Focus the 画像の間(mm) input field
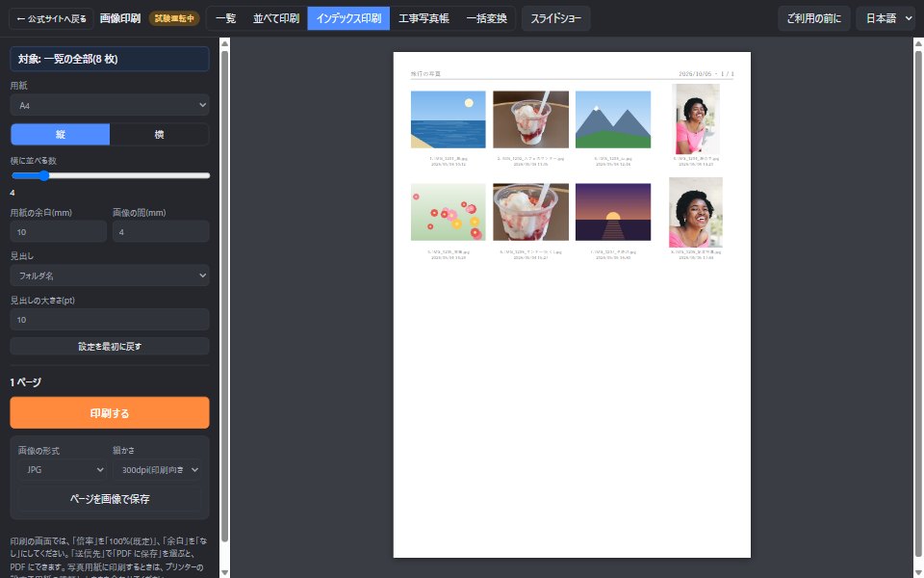 [x=161, y=232]
